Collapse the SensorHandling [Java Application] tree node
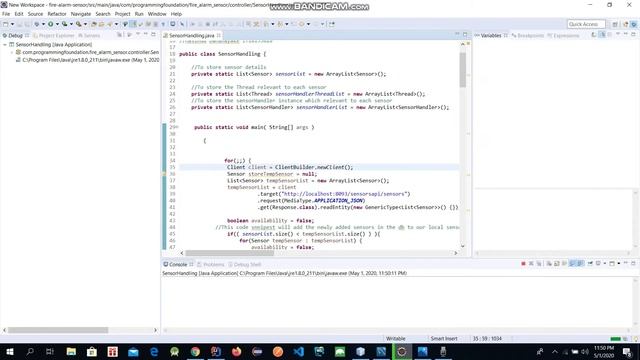This screenshot has width=640, height=360. click(5, 44)
